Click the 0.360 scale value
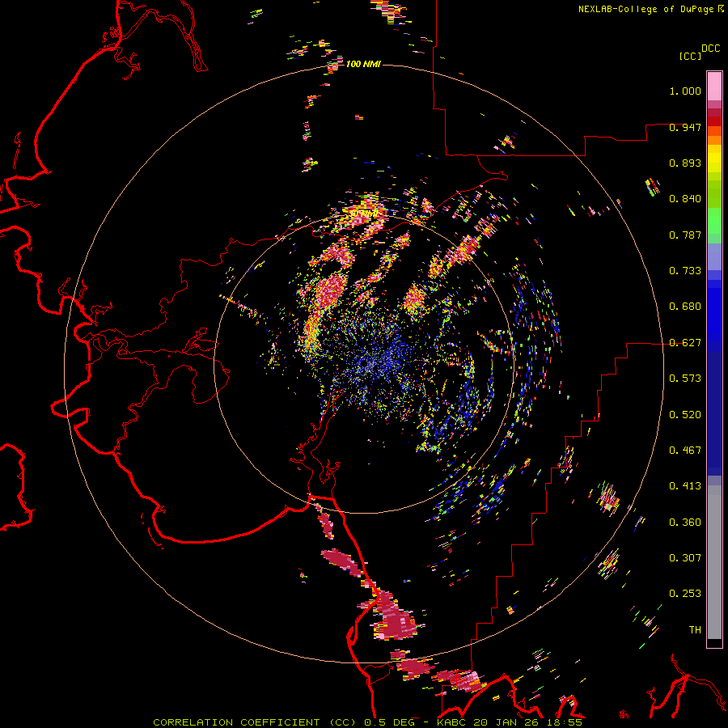Screen dimensions: 728x728 point(685,523)
